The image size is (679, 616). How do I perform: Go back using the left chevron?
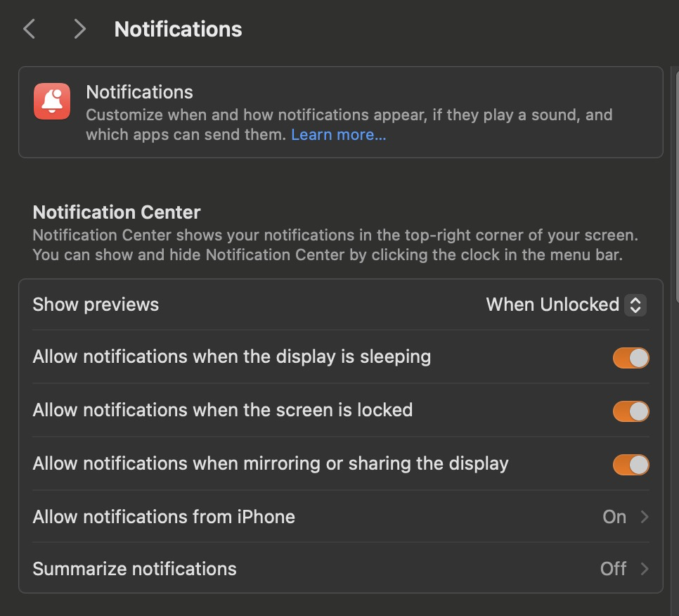click(x=29, y=29)
